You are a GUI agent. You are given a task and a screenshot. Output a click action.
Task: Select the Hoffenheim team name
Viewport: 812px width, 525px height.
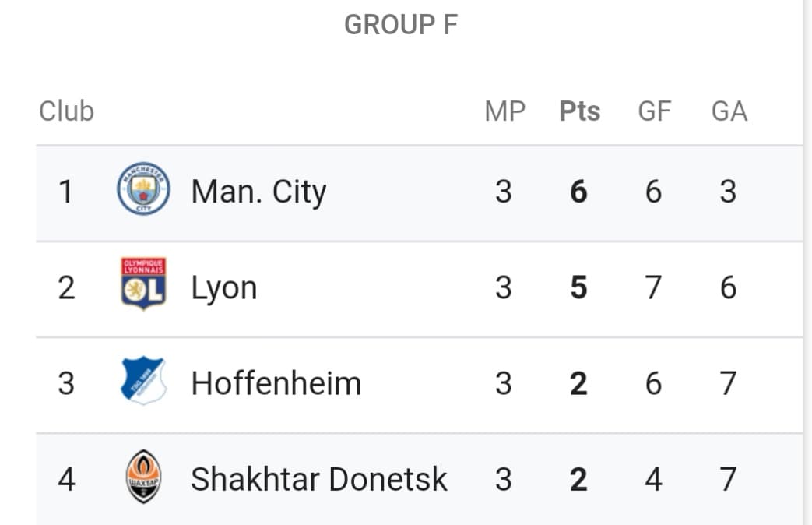[x=276, y=383]
